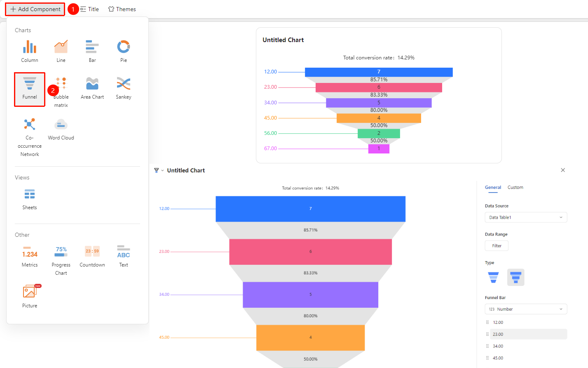Switch to the General tab
Screen dimensions: 588x368
(x=493, y=187)
